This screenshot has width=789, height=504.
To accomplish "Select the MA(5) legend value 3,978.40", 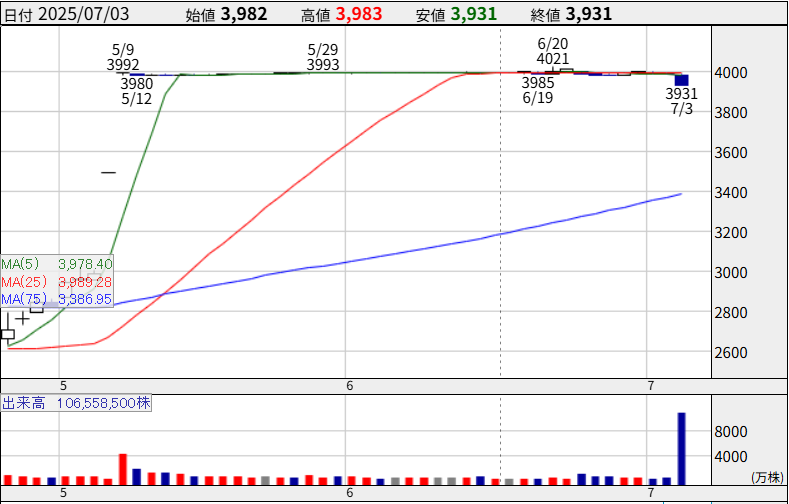I will coord(85,264).
